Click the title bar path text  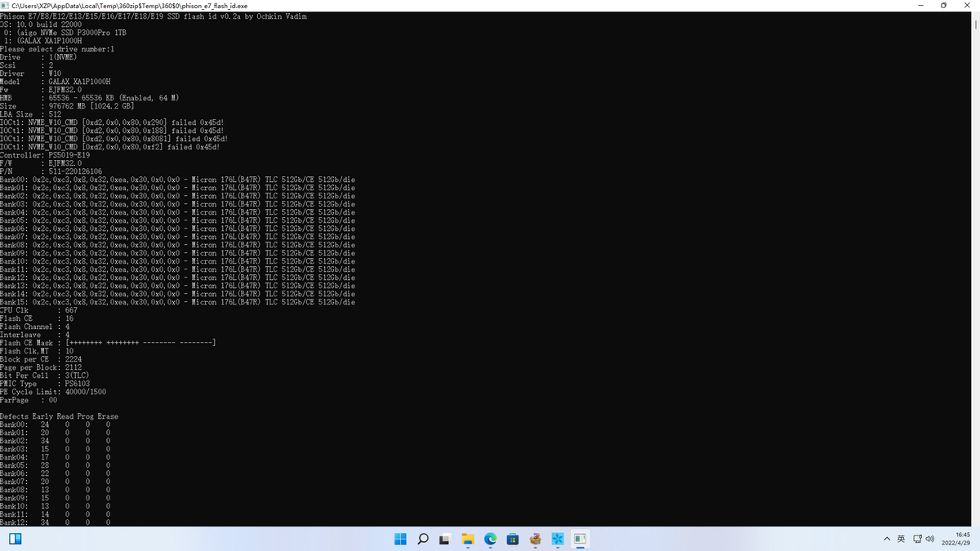(128, 5)
